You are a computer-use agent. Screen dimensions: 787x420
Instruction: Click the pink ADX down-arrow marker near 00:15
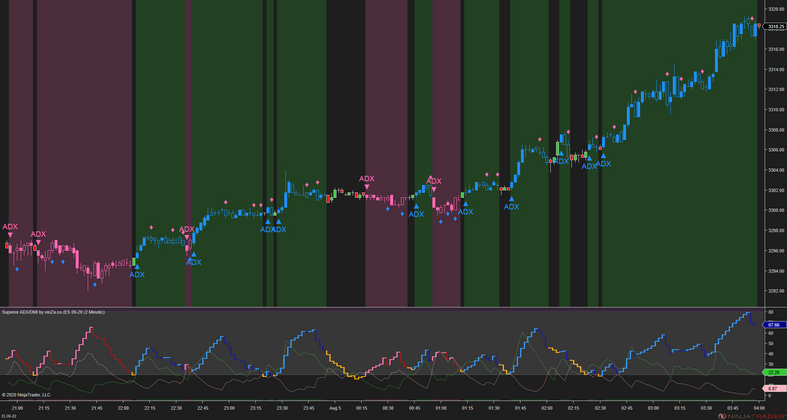(x=367, y=183)
